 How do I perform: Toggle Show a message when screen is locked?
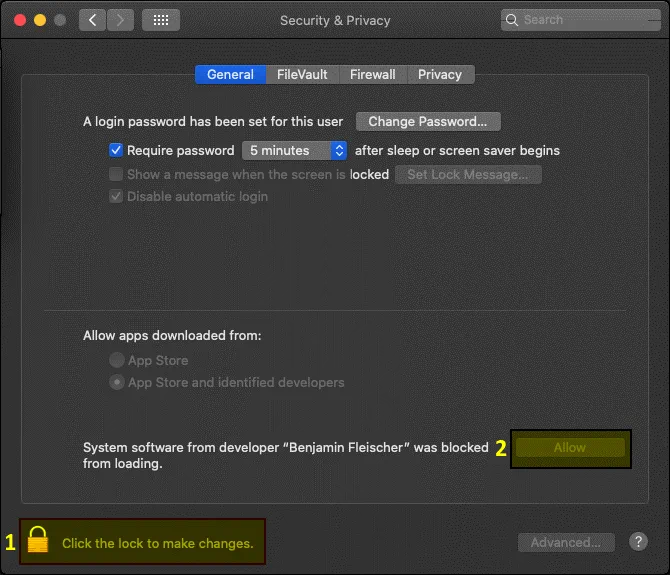click(116, 174)
